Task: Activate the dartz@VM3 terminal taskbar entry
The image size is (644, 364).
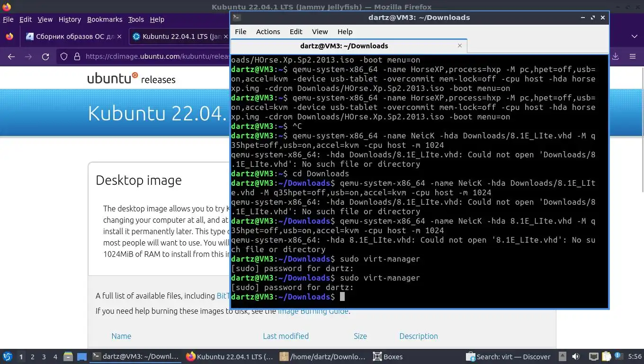Action: tap(135, 356)
